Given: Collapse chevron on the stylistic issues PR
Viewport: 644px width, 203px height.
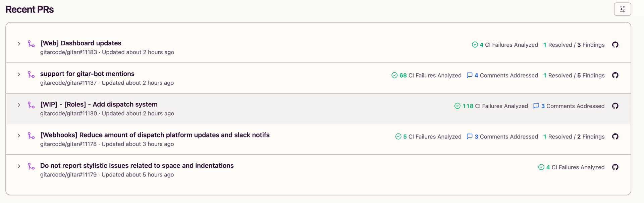Looking at the screenshot, I should [19, 166].
